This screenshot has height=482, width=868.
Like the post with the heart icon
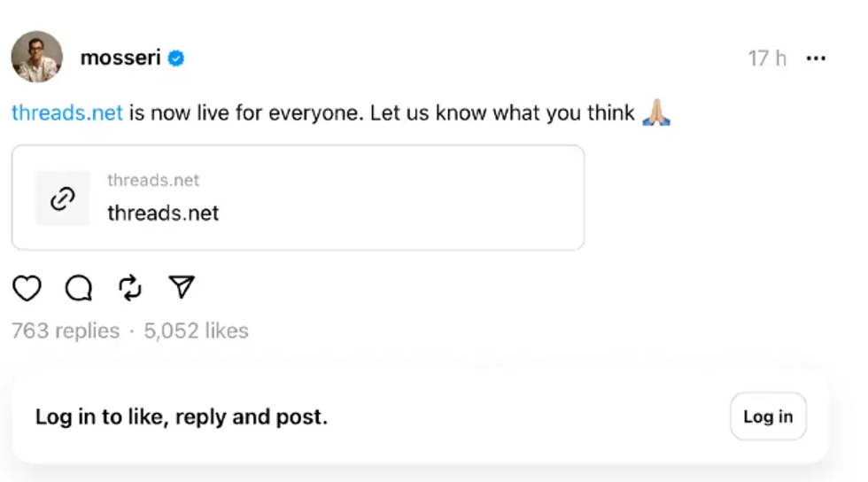point(27,288)
